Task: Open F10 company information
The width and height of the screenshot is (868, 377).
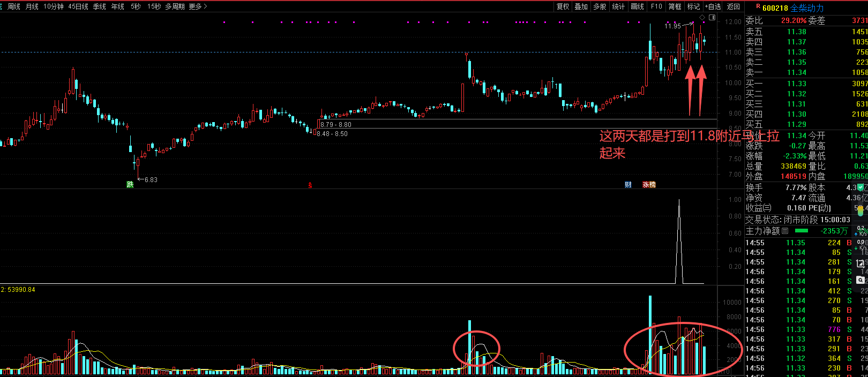Action: coord(656,6)
